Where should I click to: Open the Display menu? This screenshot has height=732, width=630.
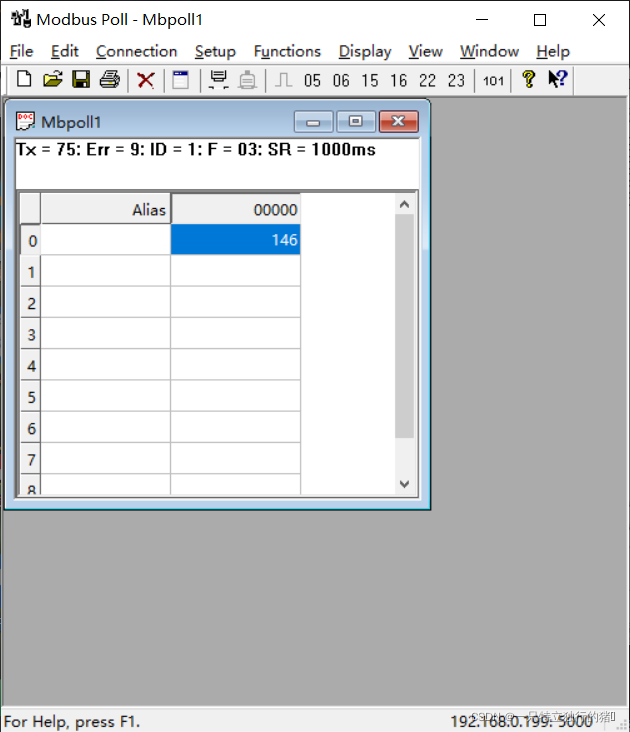pos(365,51)
